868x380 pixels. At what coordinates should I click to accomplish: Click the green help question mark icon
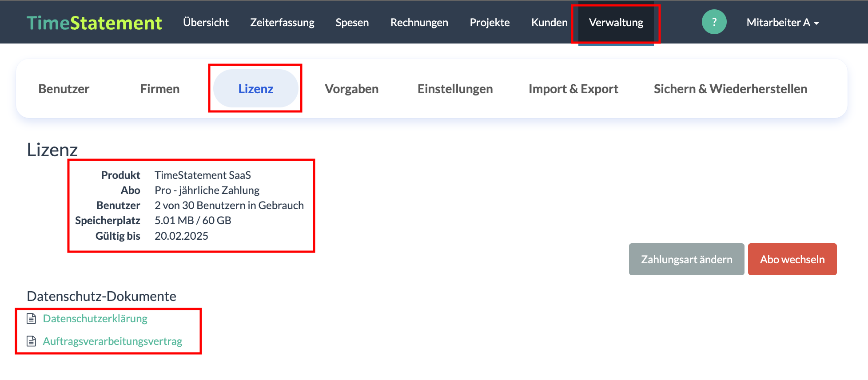click(x=714, y=22)
